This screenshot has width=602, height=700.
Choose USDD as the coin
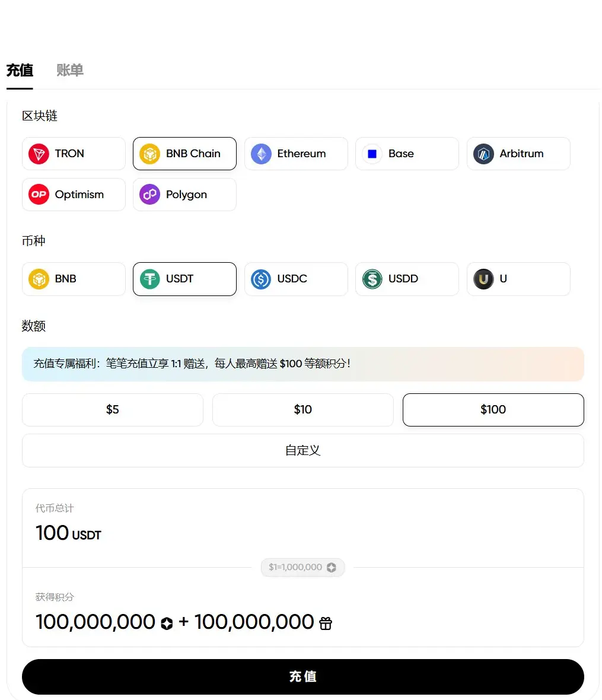click(x=407, y=279)
